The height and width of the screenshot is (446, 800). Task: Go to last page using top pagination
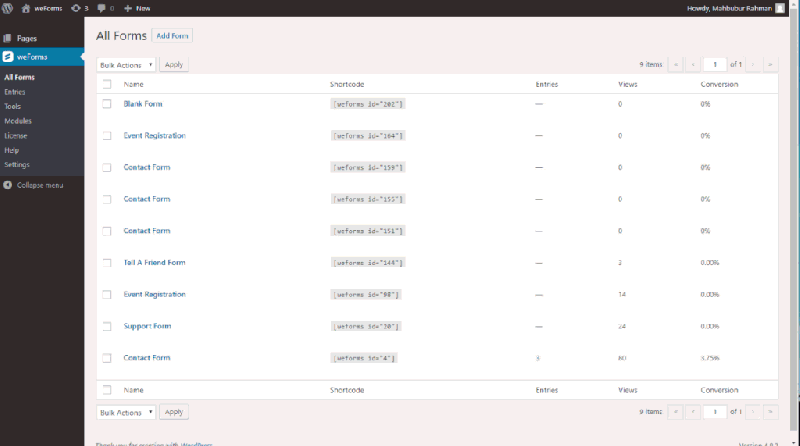(x=770, y=64)
